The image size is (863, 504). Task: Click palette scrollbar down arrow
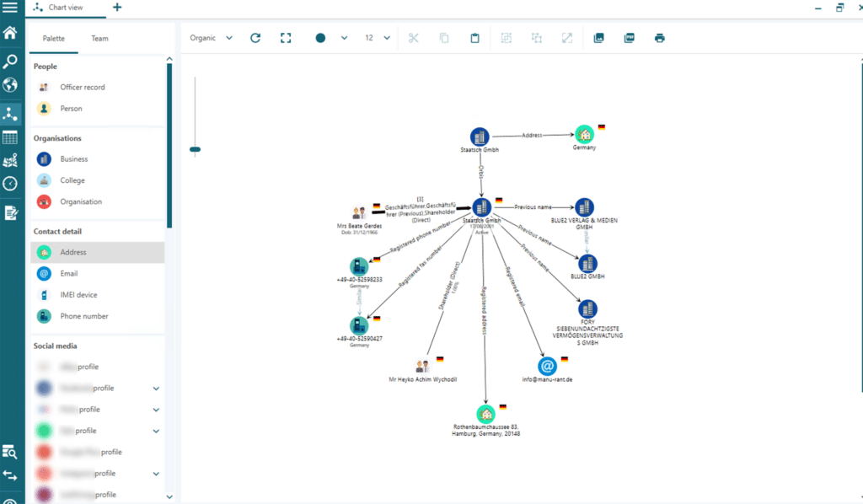[x=169, y=496]
